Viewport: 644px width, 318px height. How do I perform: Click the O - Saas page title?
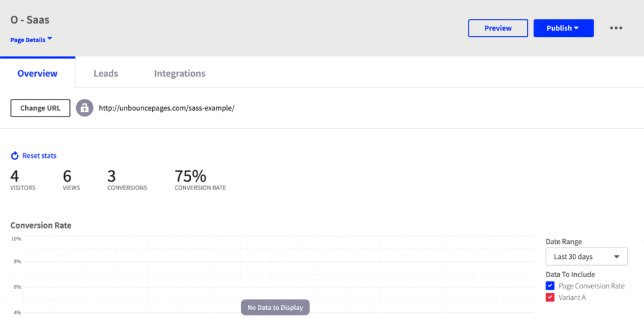[x=30, y=20]
